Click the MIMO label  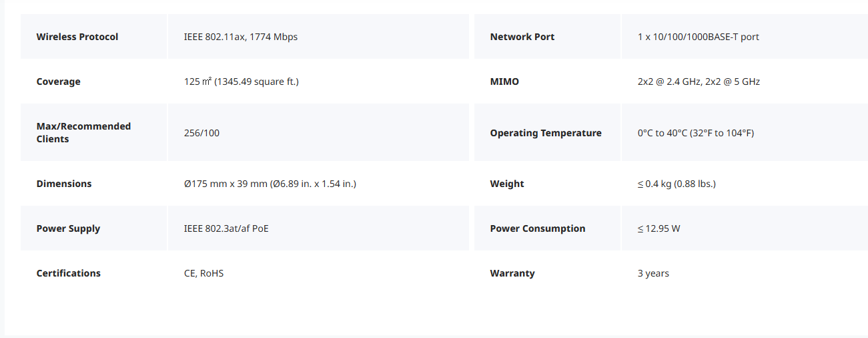coord(504,81)
